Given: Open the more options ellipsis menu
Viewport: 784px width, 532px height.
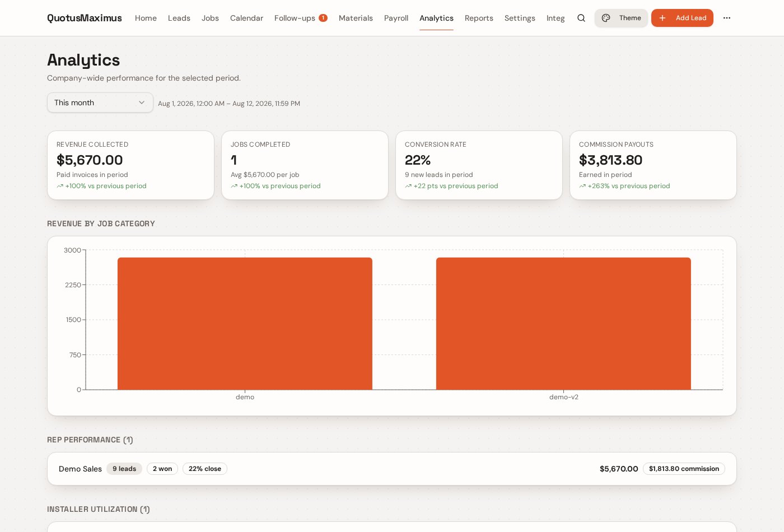Looking at the screenshot, I should (x=727, y=18).
